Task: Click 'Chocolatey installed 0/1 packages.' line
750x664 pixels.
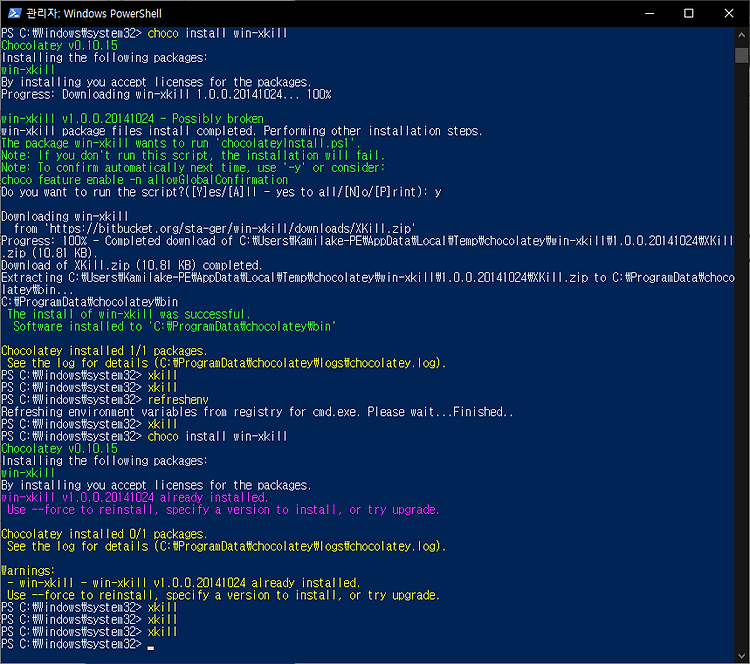Action: [x=104, y=534]
